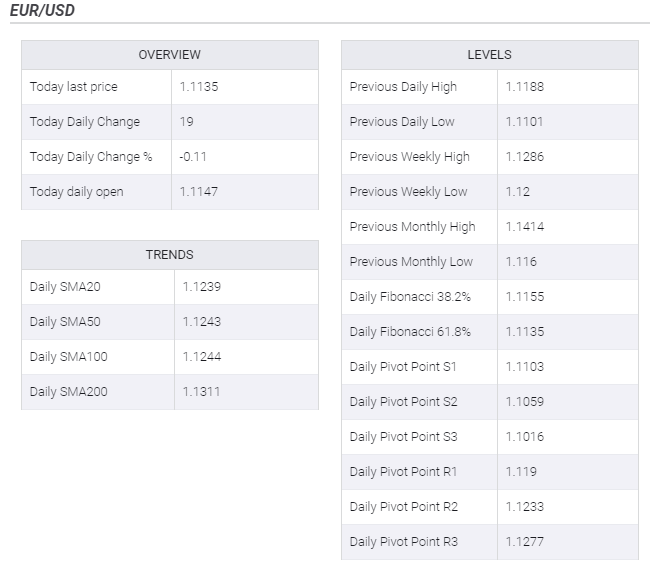Select the LEVELS table header
This screenshot has width=653, height=566.
click(x=489, y=55)
